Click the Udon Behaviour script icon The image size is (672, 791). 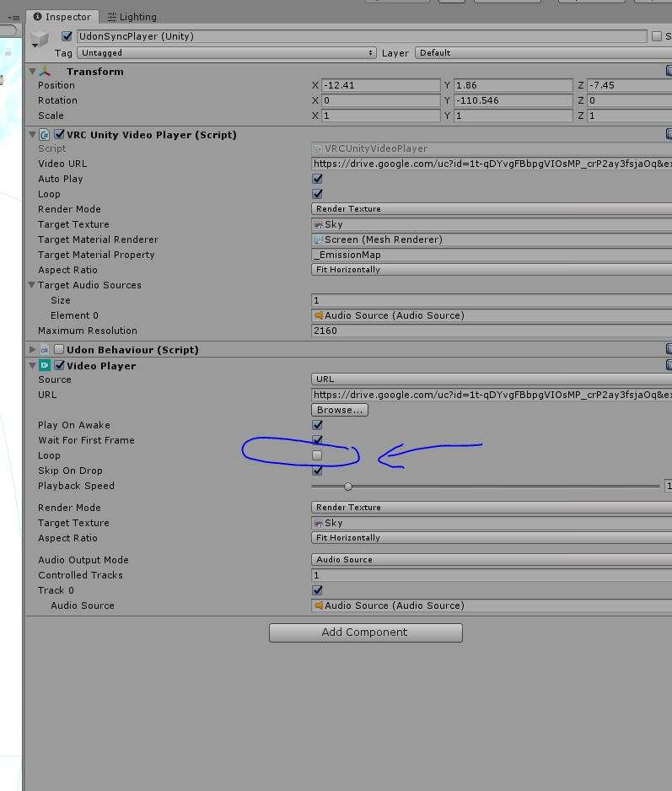pos(45,350)
